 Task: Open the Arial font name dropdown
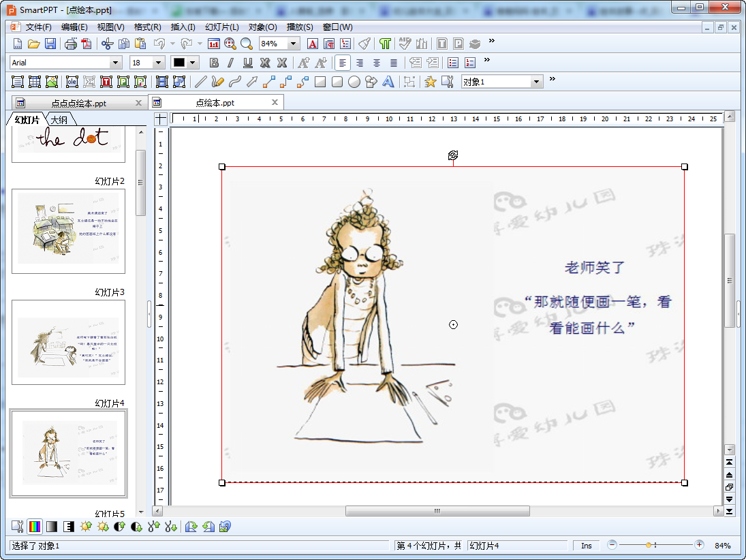(x=115, y=63)
